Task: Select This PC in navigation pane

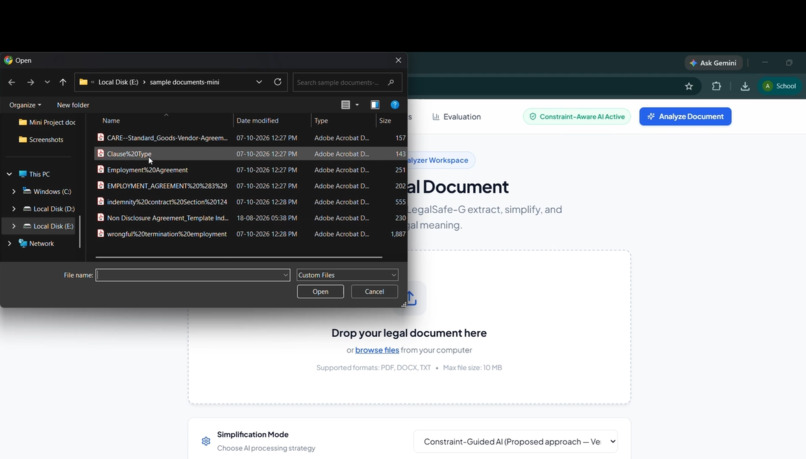Action: (34, 174)
